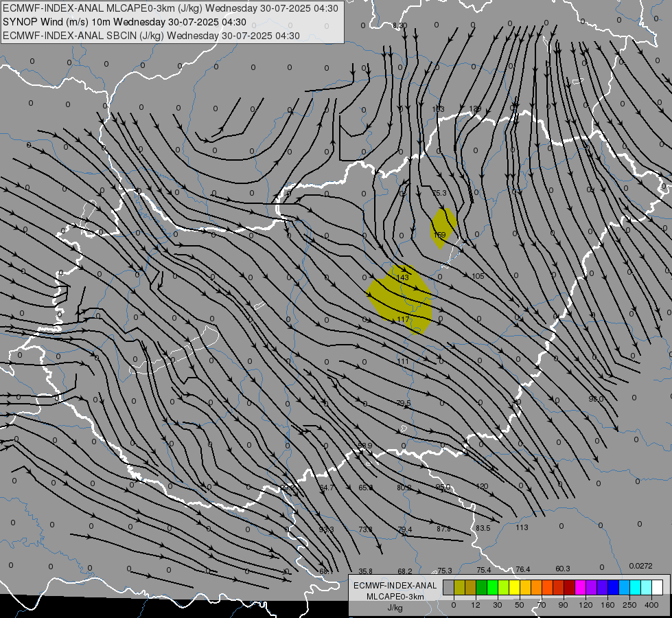Select the 8.30 value near top
Image resolution: width=672 pixels, height=618 pixels.
(400, 25)
